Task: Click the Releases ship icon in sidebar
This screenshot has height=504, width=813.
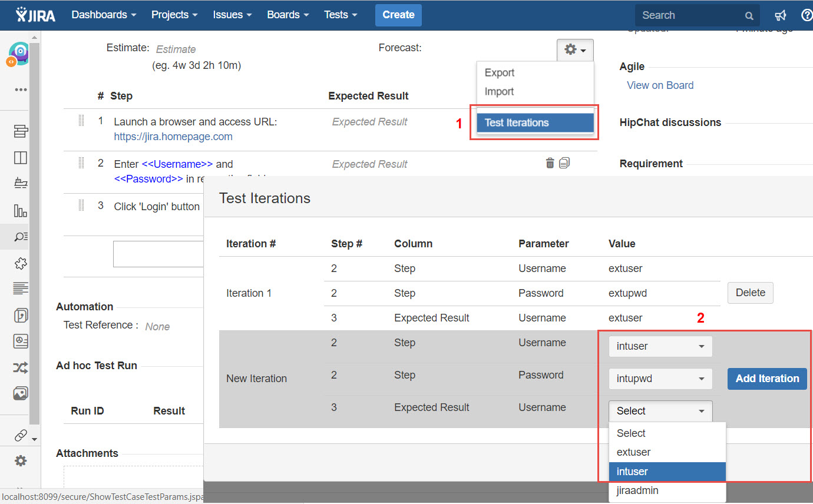Action: (x=21, y=183)
